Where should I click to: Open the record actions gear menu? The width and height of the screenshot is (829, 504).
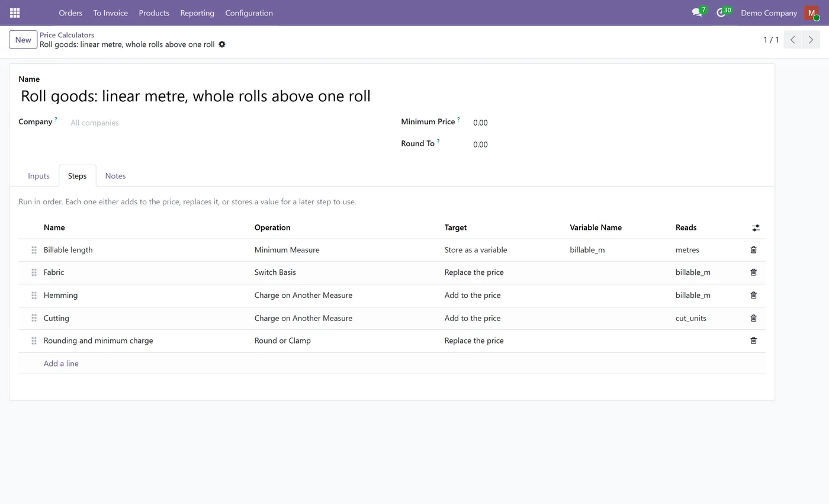click(x=222, y=44)
